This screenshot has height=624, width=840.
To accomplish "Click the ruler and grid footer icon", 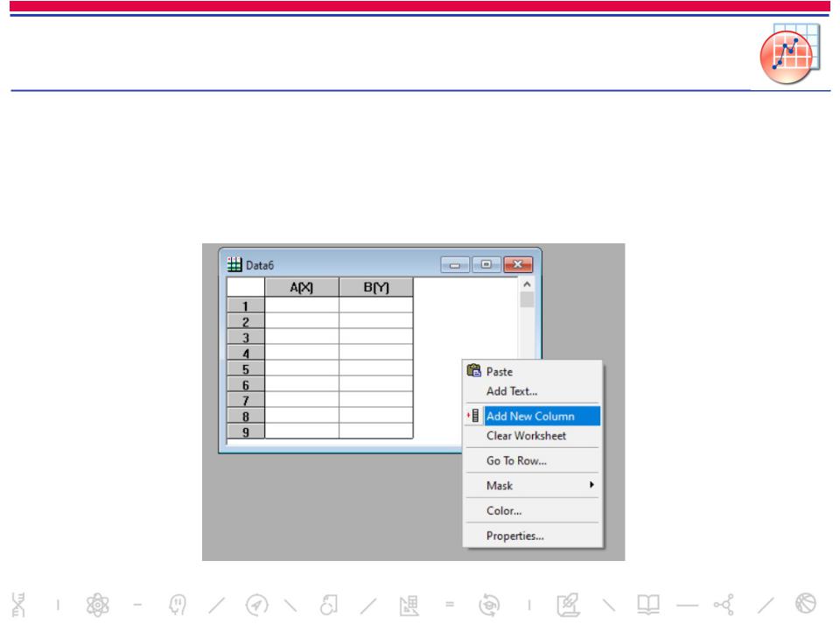I will 409,605.
